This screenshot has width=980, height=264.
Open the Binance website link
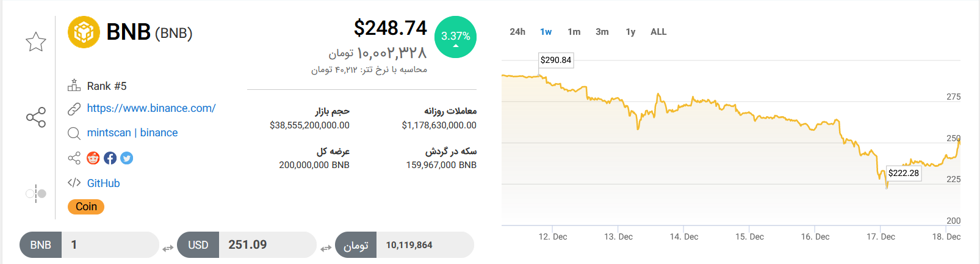tap(151, 108)
